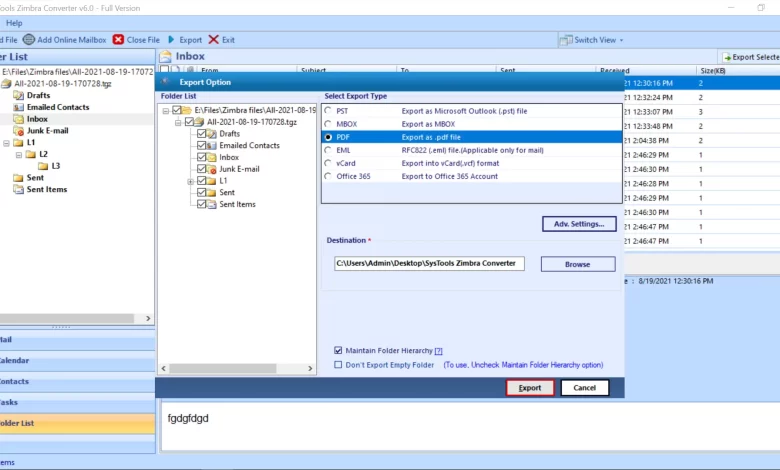Select the L3 folder icon
Image resolution: width=780 pixels, height=470 pixels.
click(43, 166)
